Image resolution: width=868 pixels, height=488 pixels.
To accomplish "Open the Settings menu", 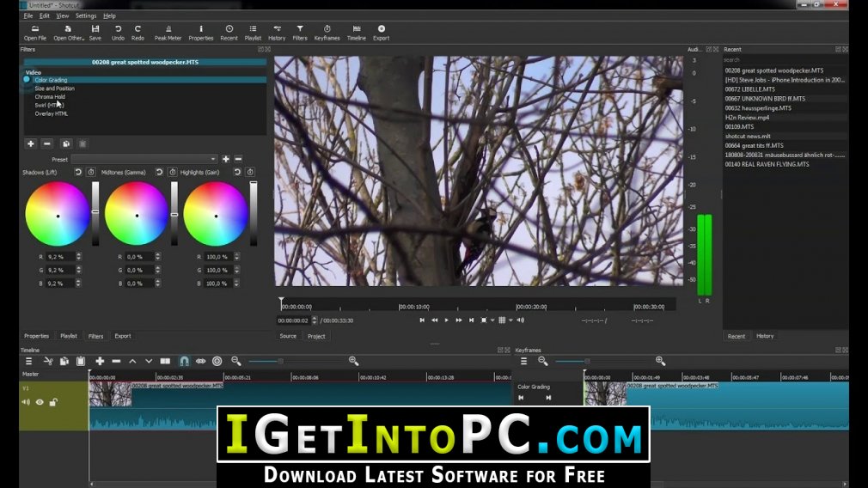I will [x=86, y=15].
